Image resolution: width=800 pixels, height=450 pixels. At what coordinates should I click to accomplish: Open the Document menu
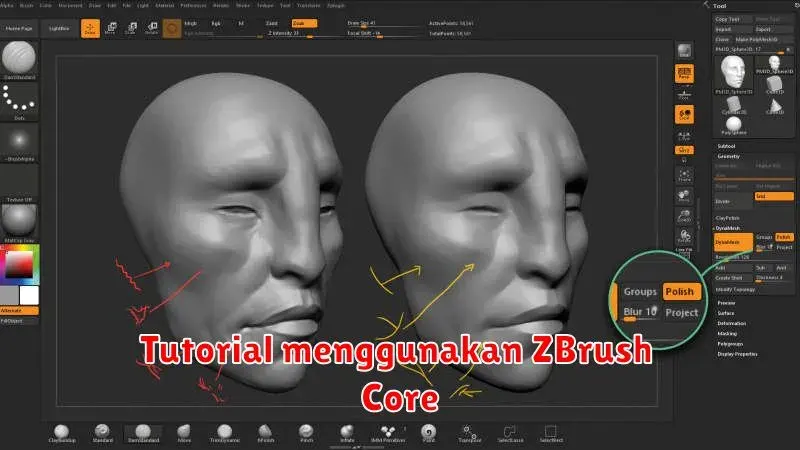coord(70,5)
